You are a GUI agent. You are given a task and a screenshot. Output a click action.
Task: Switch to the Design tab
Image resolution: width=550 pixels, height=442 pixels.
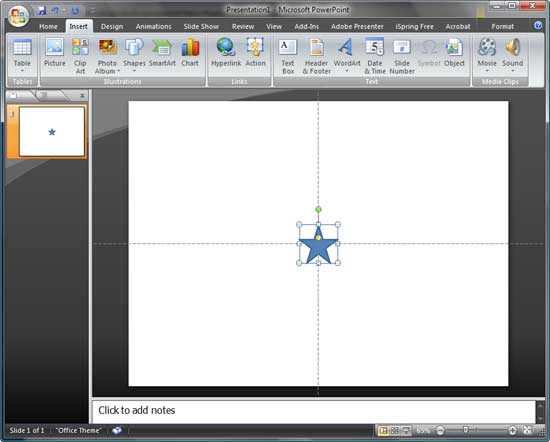[x=112, y=27]
